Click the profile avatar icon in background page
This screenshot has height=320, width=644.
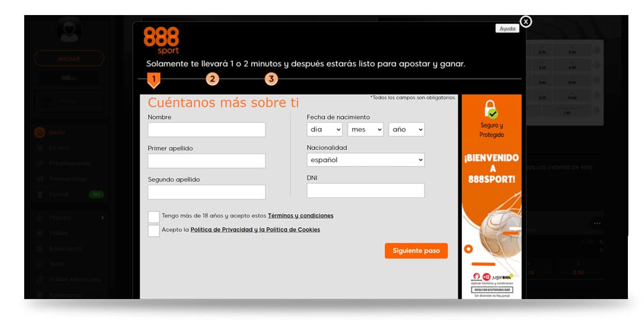[x=70, y=30]
